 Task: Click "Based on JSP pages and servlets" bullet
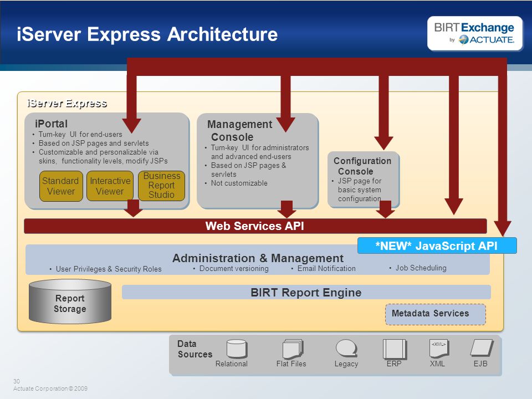tap(94, 143)
